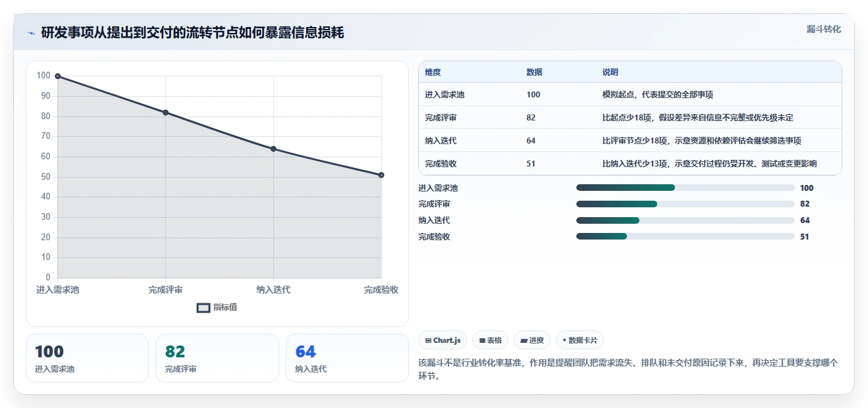Screen dimensions: 868x408
Task: Click the footer note starting 该漏斗不是行业转化率基准
Action: click(628, 369)
